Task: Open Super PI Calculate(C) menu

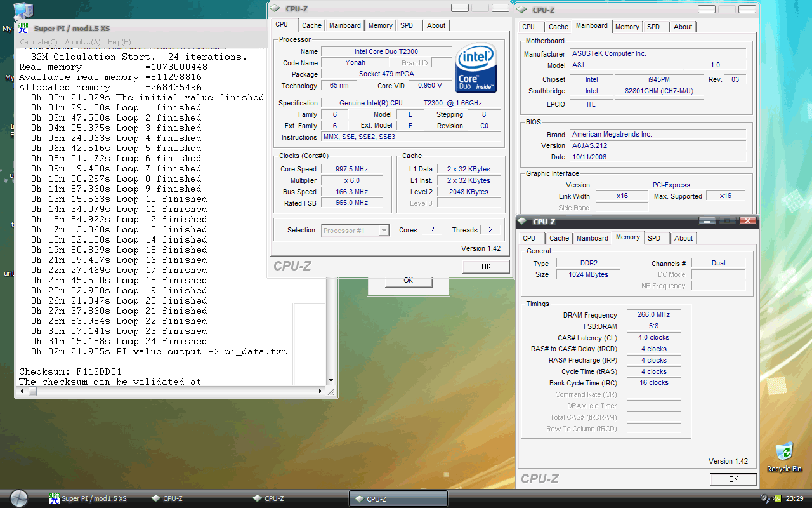Action: 38,42
